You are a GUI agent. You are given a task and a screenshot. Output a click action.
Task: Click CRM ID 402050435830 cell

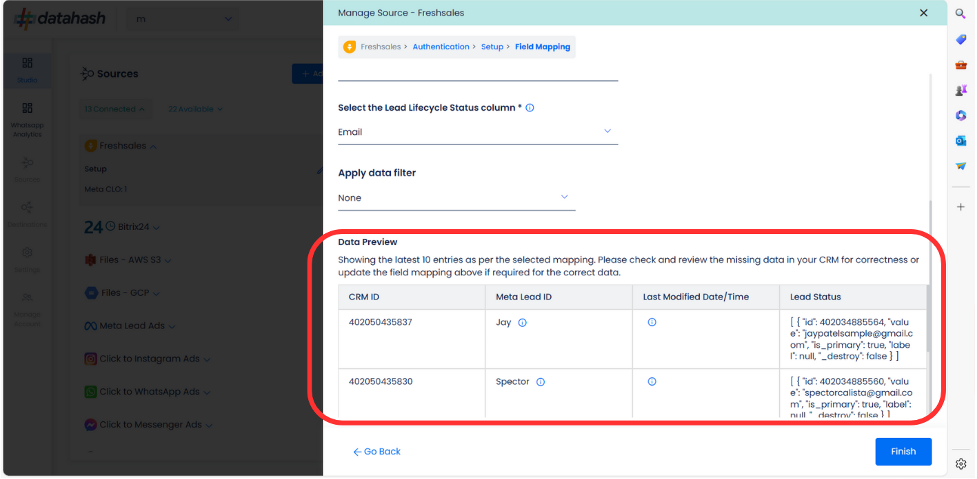412,393
